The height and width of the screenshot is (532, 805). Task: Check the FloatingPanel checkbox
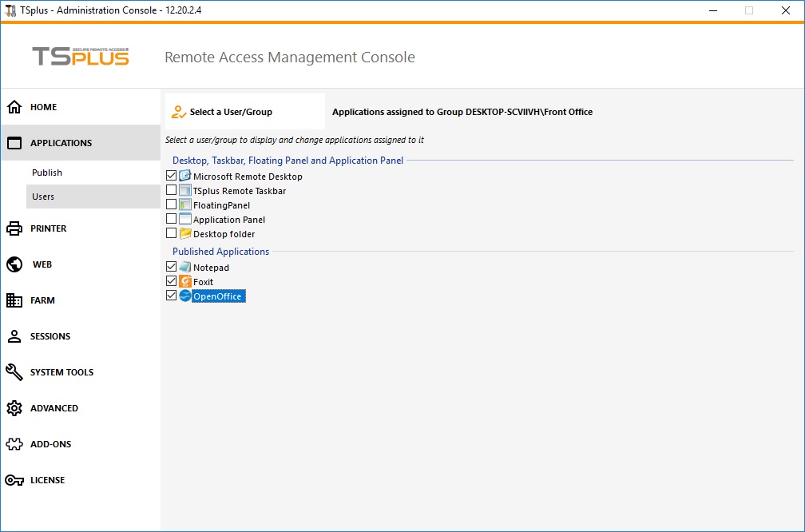(171, 204)
